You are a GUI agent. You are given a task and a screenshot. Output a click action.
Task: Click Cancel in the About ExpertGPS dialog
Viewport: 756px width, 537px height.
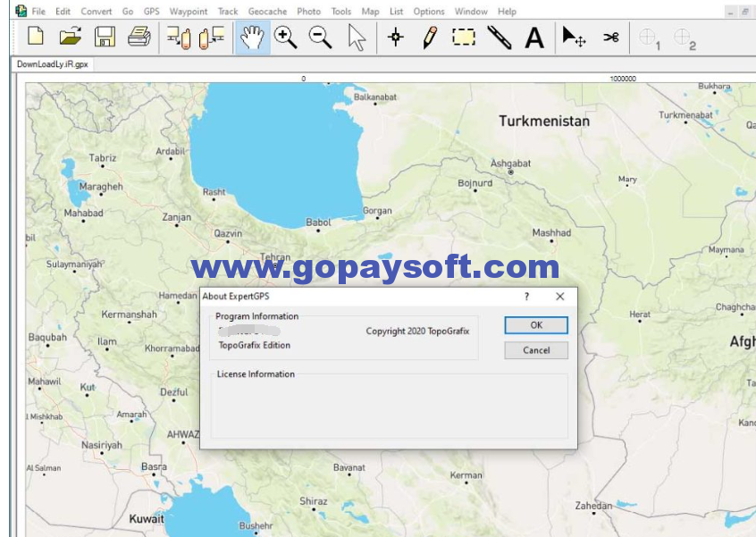pos(536,350)
